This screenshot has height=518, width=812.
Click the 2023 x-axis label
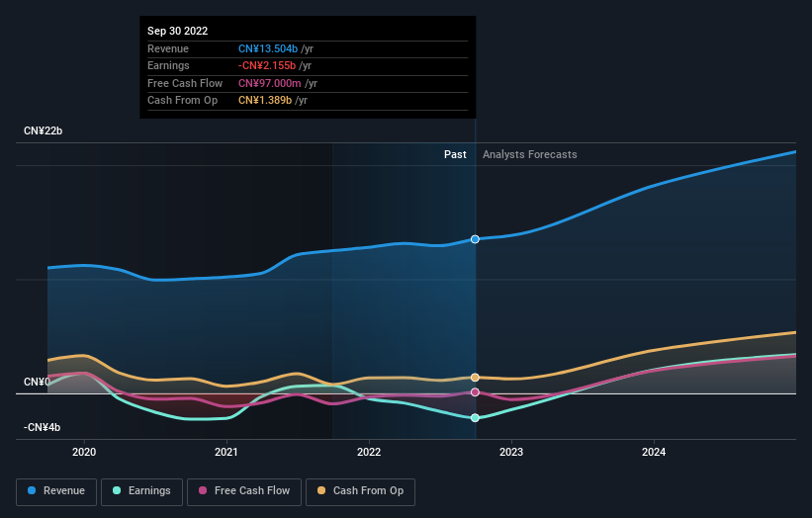point(511,452)
